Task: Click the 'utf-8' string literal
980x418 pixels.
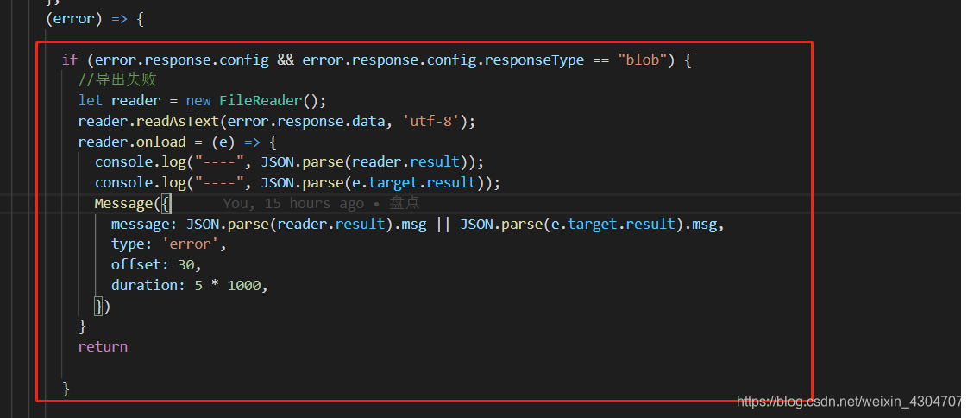Action: coord(430,121)
